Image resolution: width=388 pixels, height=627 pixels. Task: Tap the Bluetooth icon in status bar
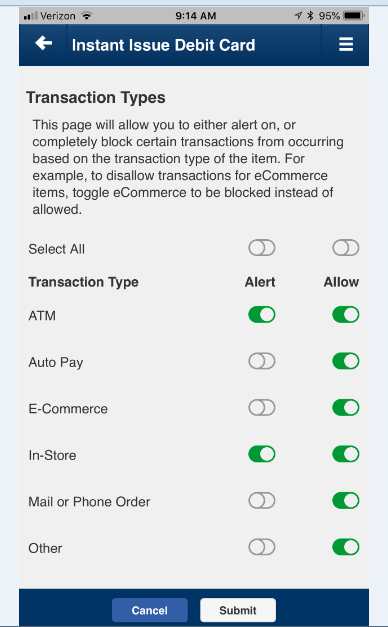310,16
